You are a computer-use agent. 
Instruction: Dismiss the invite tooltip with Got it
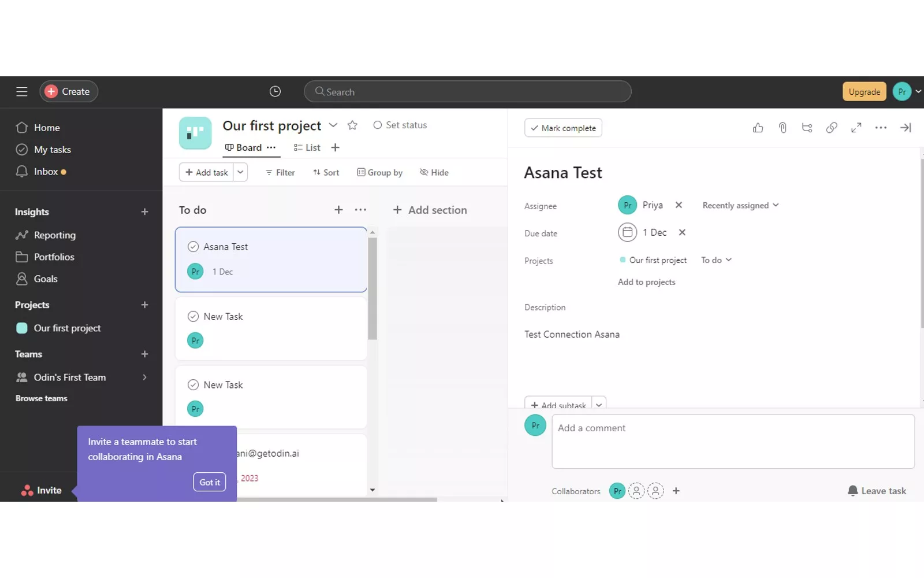209,482
